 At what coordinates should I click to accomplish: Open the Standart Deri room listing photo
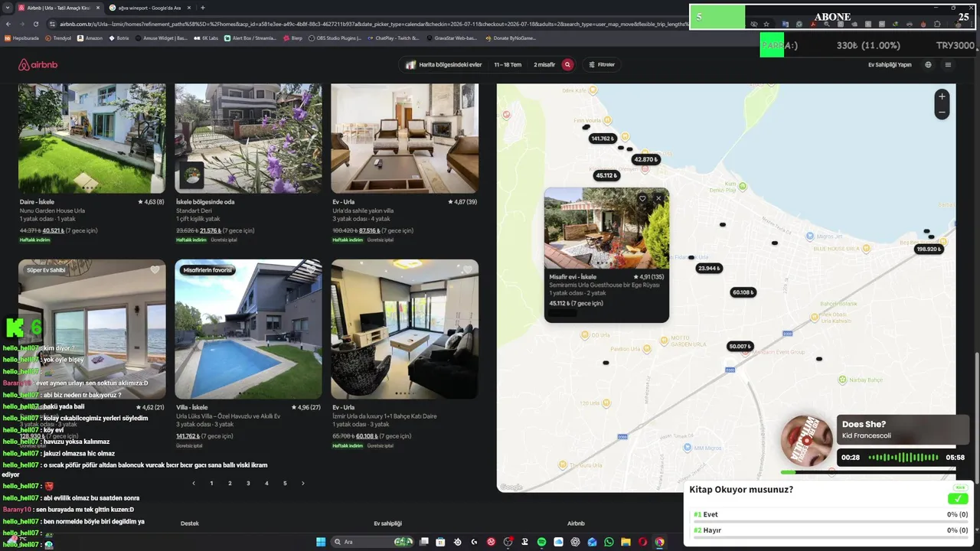coord(248,139)
